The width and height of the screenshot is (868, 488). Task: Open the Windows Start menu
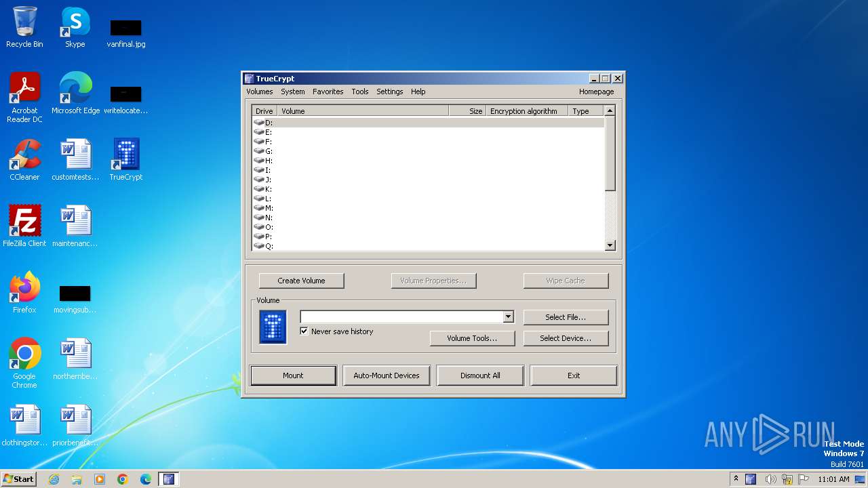19,479
